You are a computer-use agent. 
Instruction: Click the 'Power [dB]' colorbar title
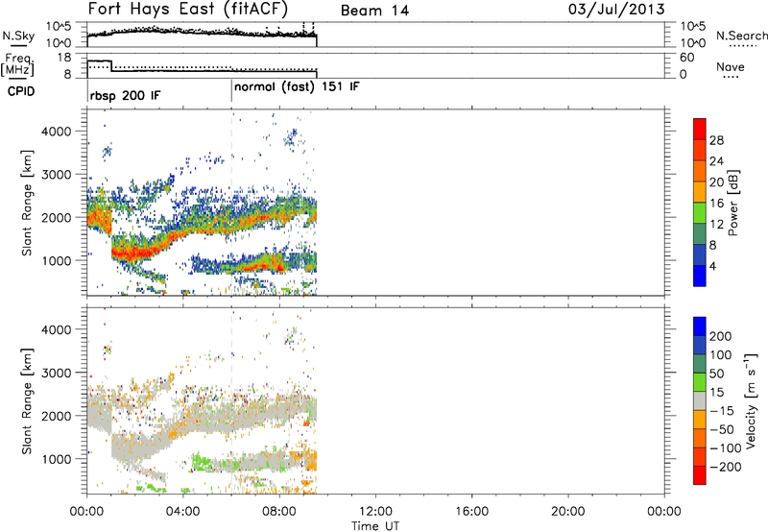tap(732, 203)
